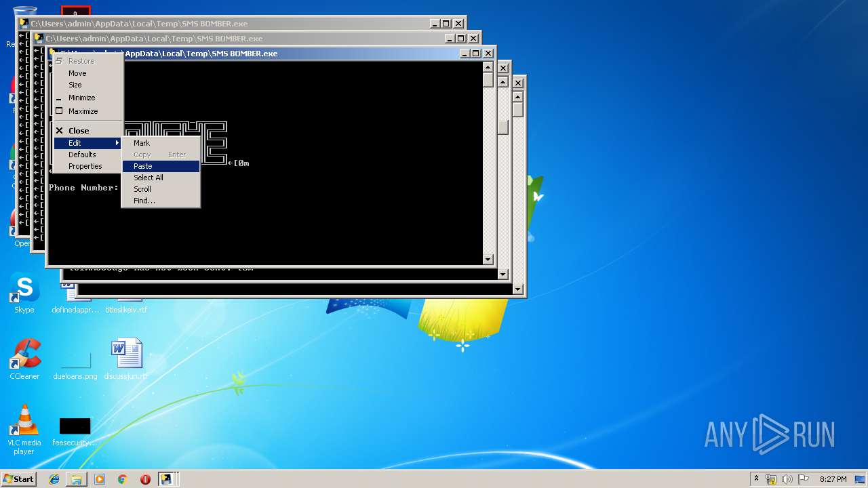The width and height of the screenshot is (868, 488).
Task: Select Minimize in the system menu
Action: point(87,98)
